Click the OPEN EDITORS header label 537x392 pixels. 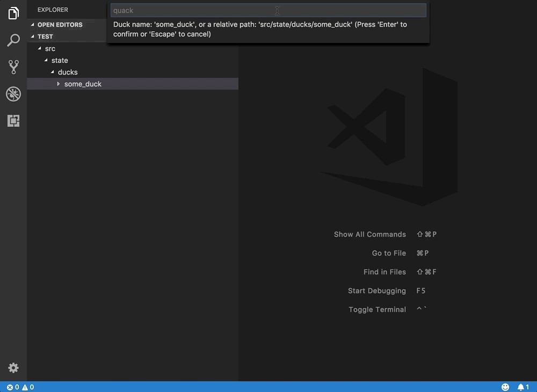(x=60, y=25)
